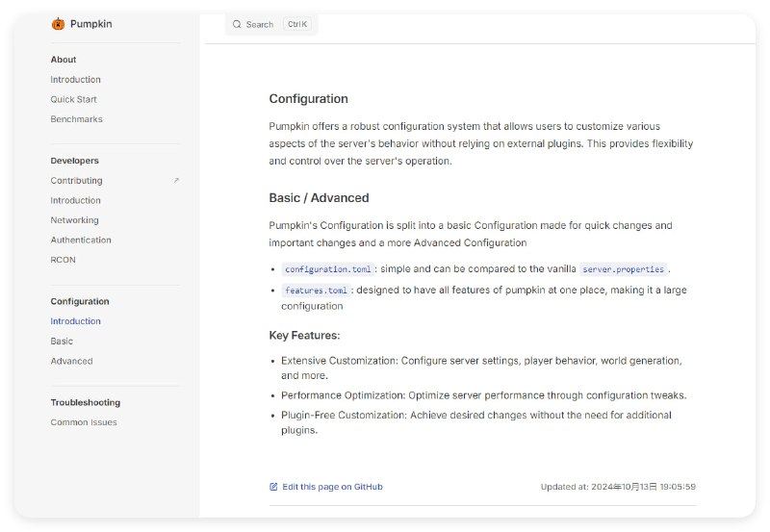Open Introduction under Developers section
This screenshot has height=532, width=770.
(75, 200)
